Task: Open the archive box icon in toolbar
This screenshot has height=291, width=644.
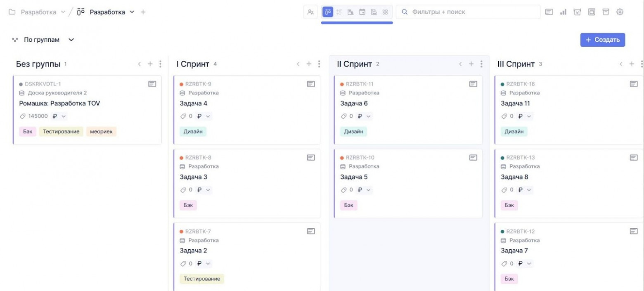Action: pos(606,12)
